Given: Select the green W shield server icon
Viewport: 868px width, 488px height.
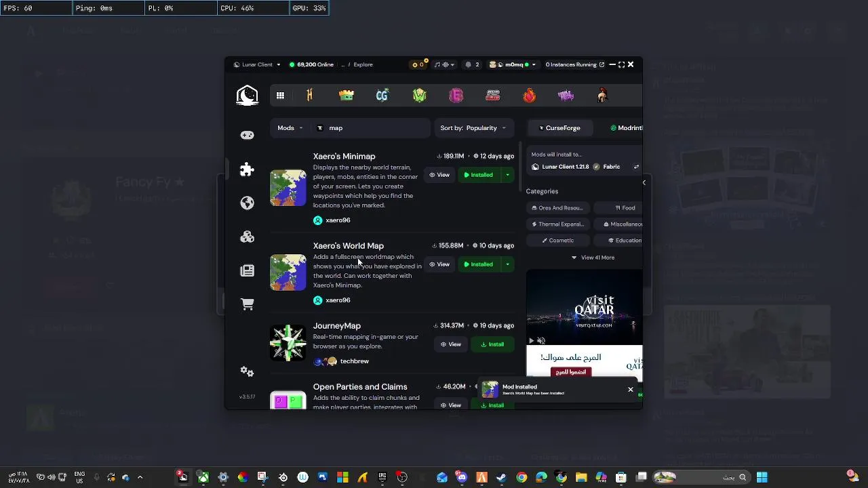Looking at the screenshot, I should pos(420,96).
